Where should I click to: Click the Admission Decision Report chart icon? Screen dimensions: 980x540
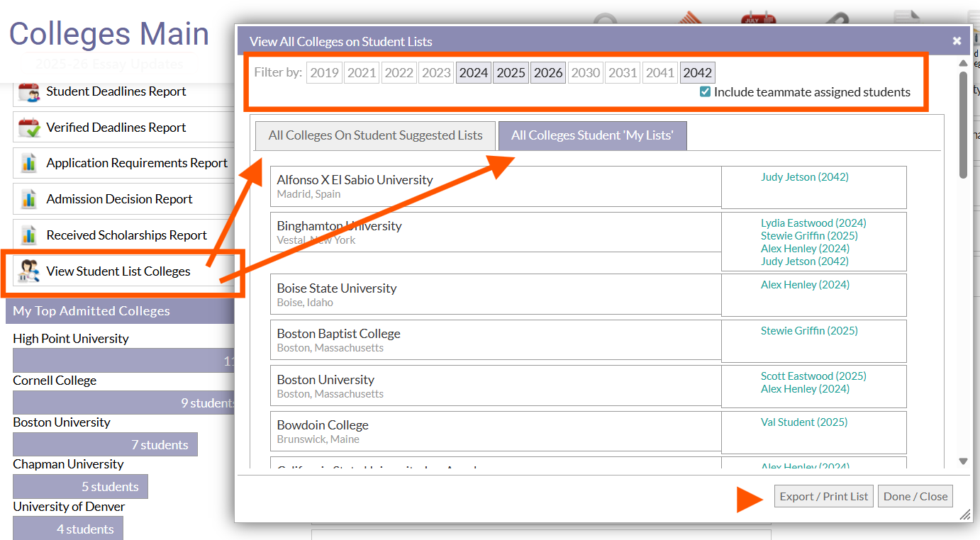pyautogui.click(x=29, y=199)
